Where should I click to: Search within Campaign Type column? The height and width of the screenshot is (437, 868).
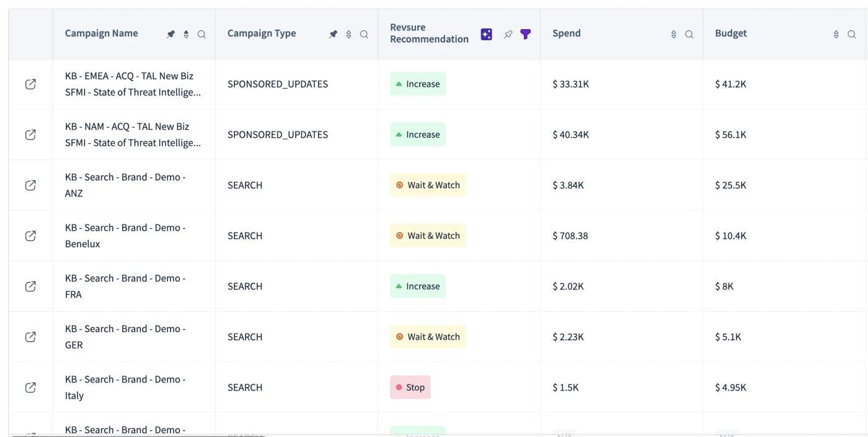coord(364,35)
